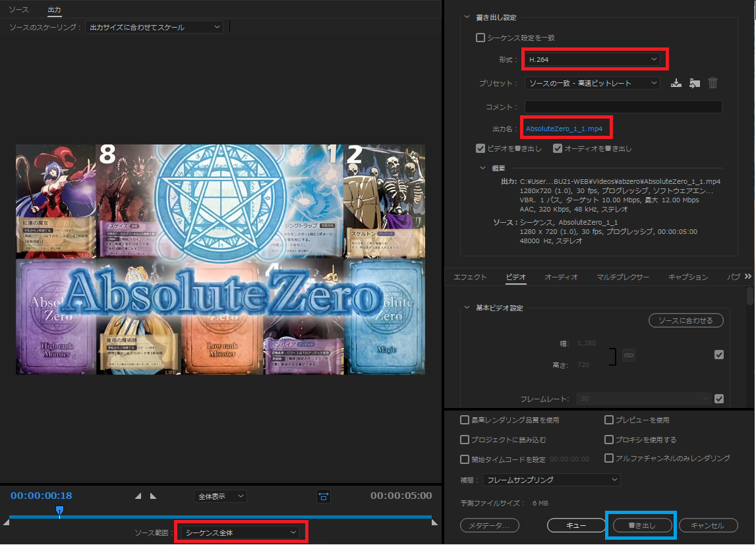Open the 形式 H.264 format dropdown
The image size is (756, 545).
tap(595, 59)
